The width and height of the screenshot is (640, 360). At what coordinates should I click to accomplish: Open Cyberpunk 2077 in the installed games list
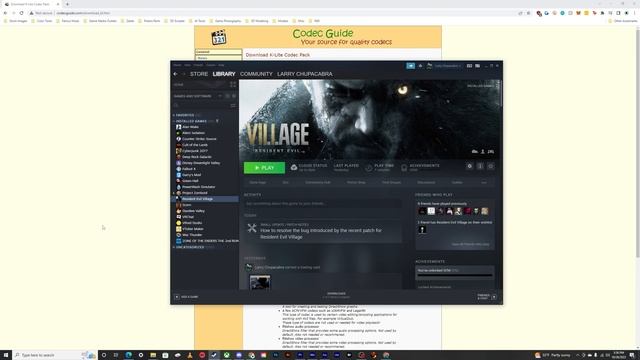pos(195,151)
